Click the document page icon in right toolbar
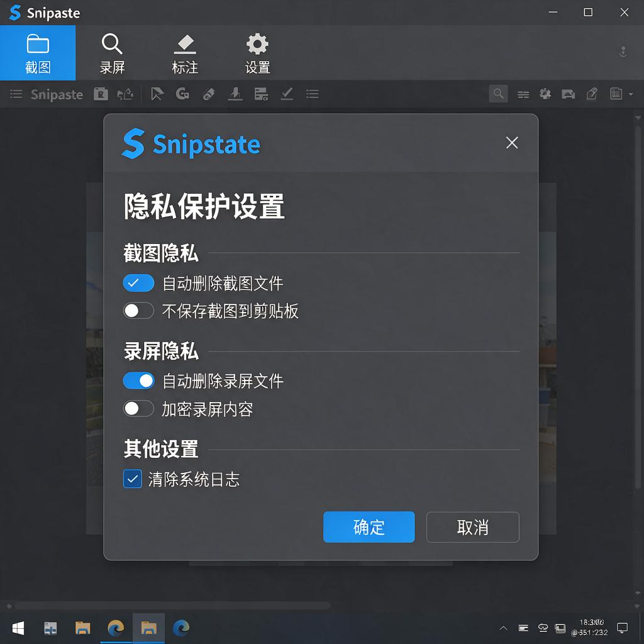The image size is (644, 644). tap(616, 94)
